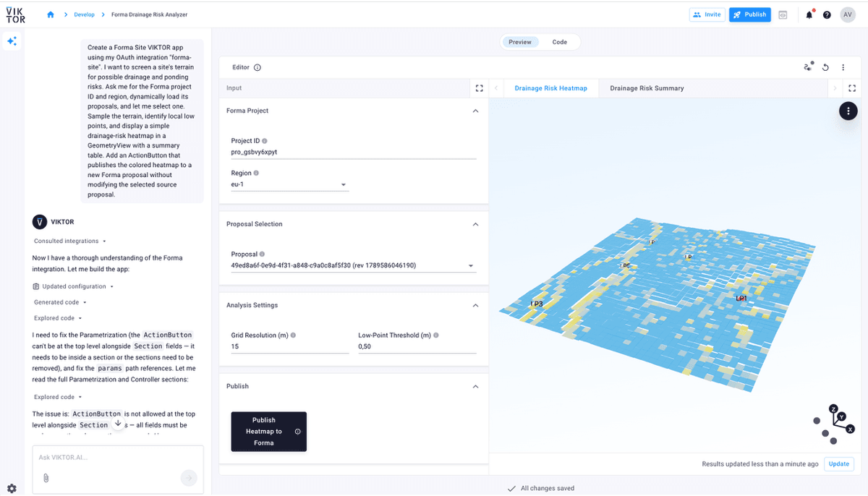Select the Drainage Risk Heatmap tab
This screenshot has width=868, height=496.
551,88
